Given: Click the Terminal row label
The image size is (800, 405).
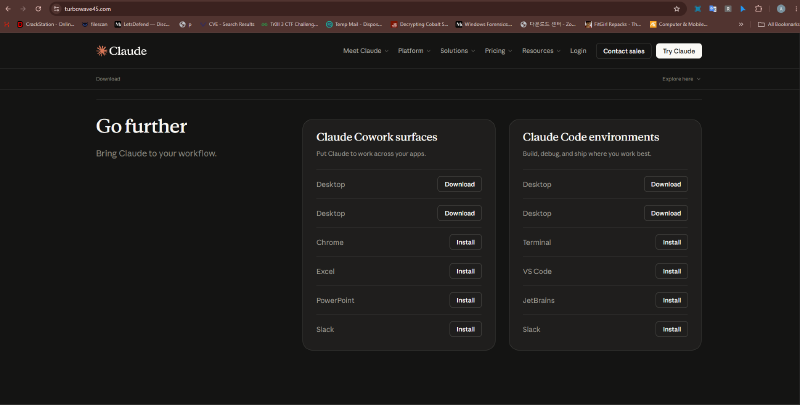Looking at the screenshot, I should point(537,242).
